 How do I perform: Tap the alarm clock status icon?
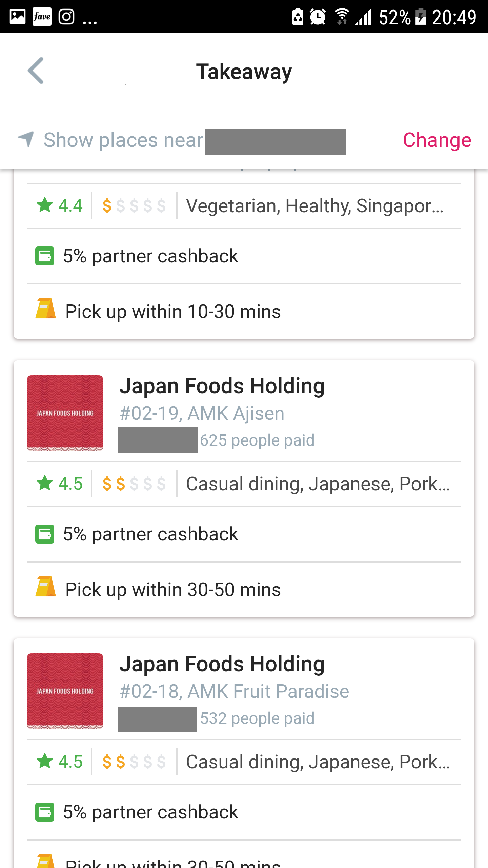click(x=318, y=16)
